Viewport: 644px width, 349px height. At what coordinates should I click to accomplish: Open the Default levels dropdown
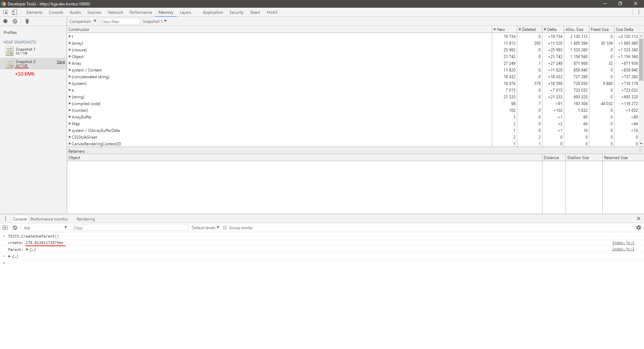tap(205, 228)
